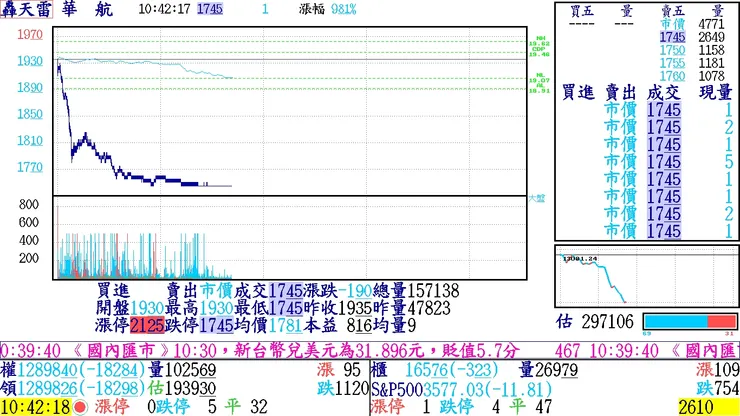Click the 1850 price axis label
Viewport: 740px width, 416px height.
(x=30, y=114)
